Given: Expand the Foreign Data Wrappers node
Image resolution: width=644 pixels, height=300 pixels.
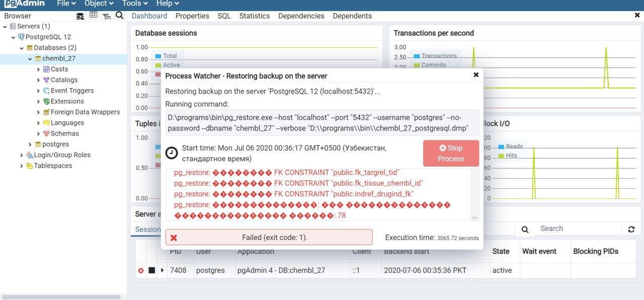Looking at the screenshot, I should pyautogui.click(x=38, y=112).
